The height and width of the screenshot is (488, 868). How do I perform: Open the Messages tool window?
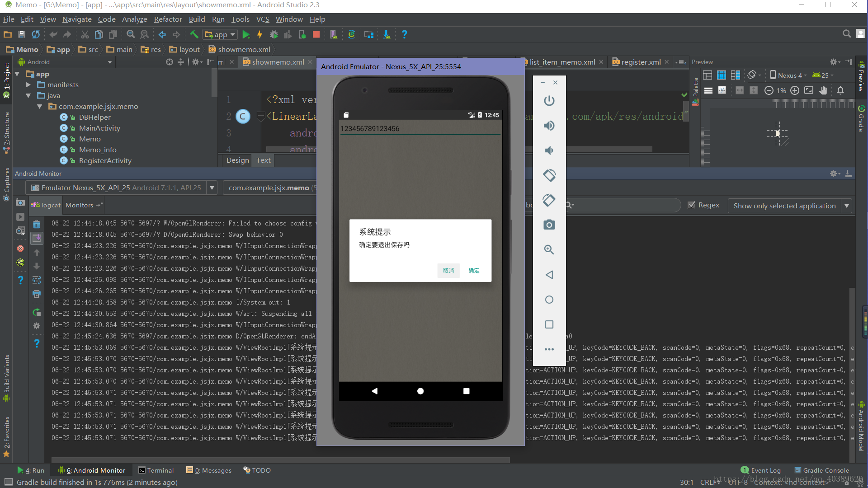point(209,470)
